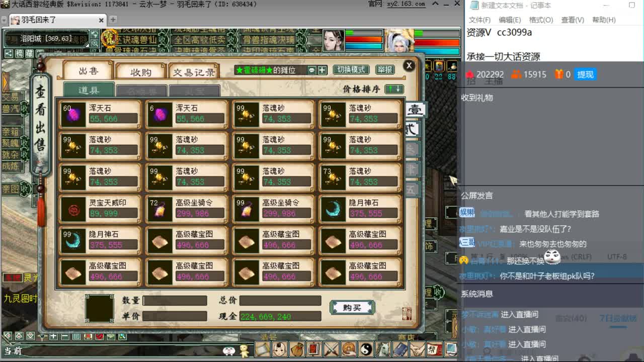Open 查看(V) menu in Notepad
This screenshot has height=362, width=644.
(x=573, y=20)
